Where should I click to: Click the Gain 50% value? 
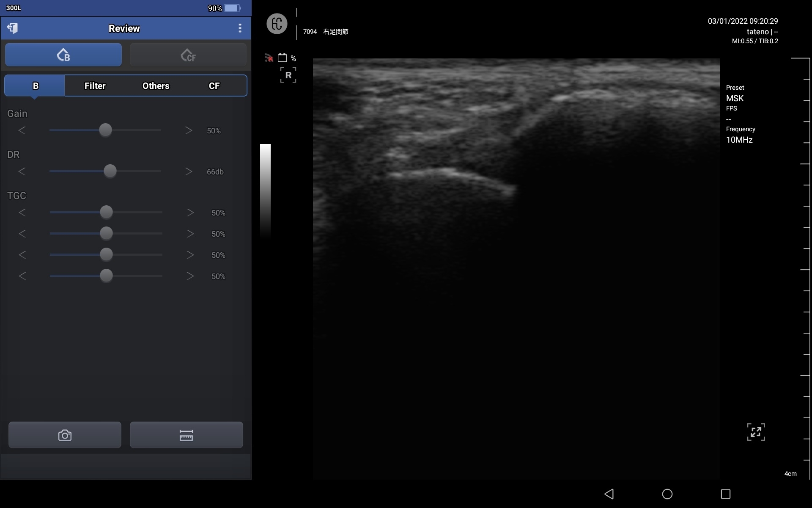[x=214, y=131]
